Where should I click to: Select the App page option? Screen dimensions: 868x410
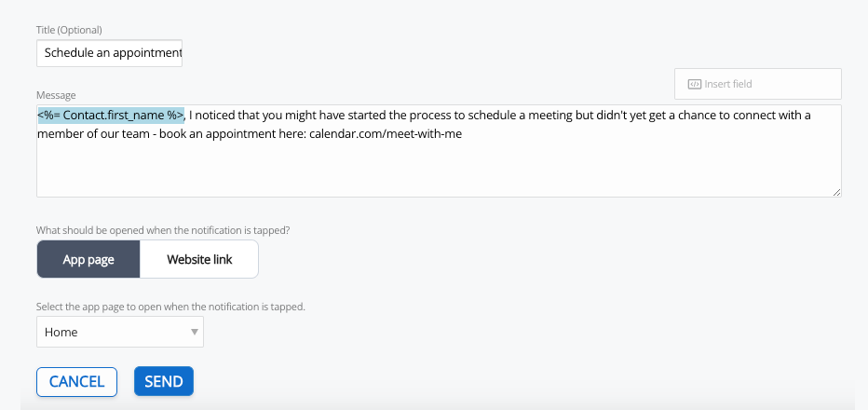[x=88, y=259]
